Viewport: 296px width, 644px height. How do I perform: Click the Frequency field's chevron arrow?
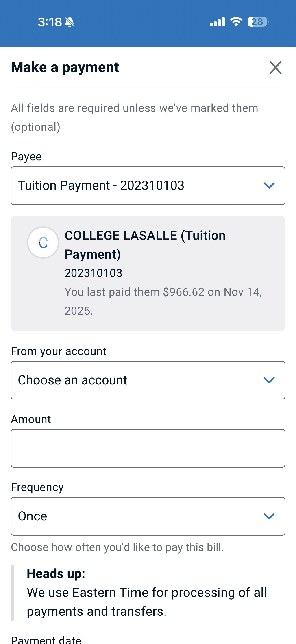269,516
